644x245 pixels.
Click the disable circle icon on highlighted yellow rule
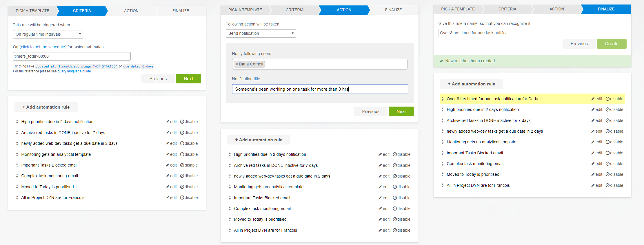tap(607, 99)
